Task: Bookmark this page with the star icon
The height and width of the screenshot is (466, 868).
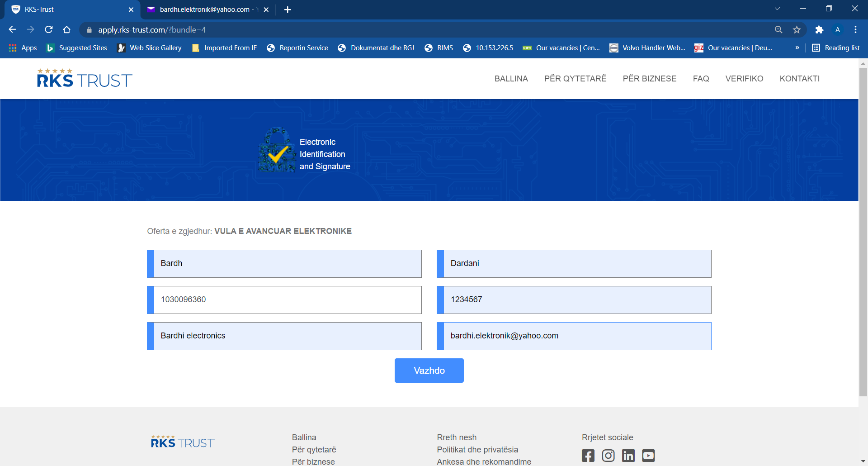Action: point(797,29)
